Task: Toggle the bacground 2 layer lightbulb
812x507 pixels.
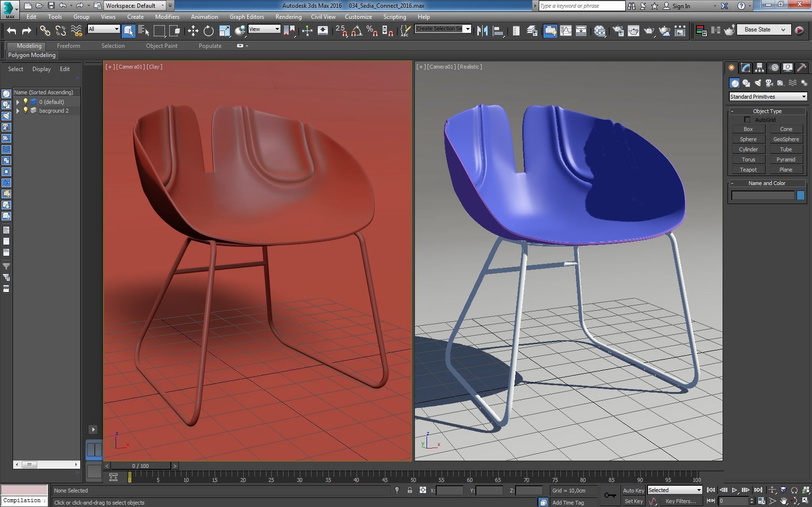Action: (x=25, y=111)
